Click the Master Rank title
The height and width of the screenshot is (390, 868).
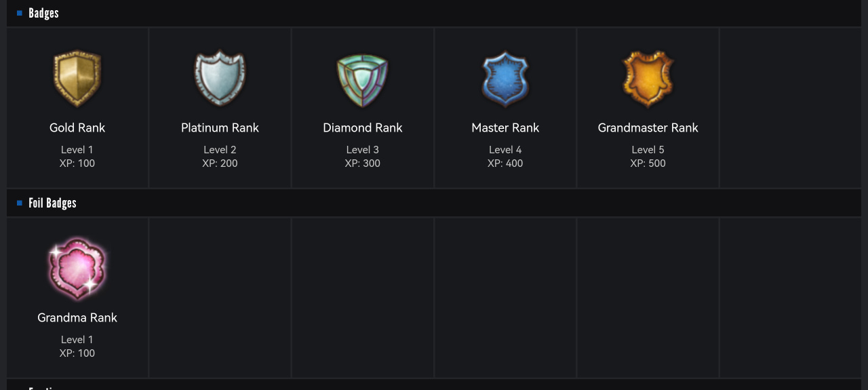505,128
